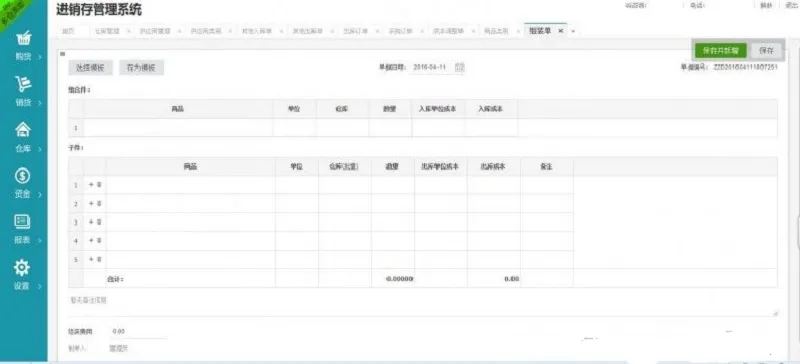The image size is (800, 364).
Task: Open the calendar picker beside the document date
Action: click(460, 67)
